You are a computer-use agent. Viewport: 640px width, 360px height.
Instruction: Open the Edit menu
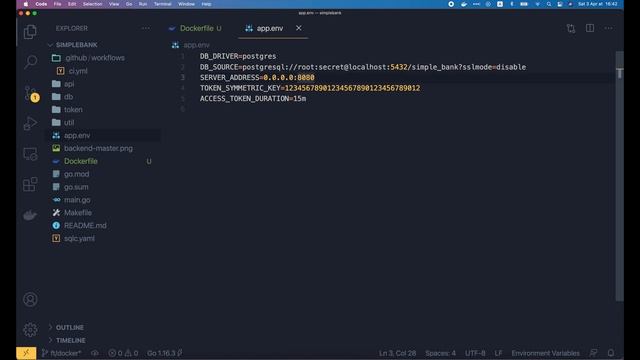tap(72, 4)
